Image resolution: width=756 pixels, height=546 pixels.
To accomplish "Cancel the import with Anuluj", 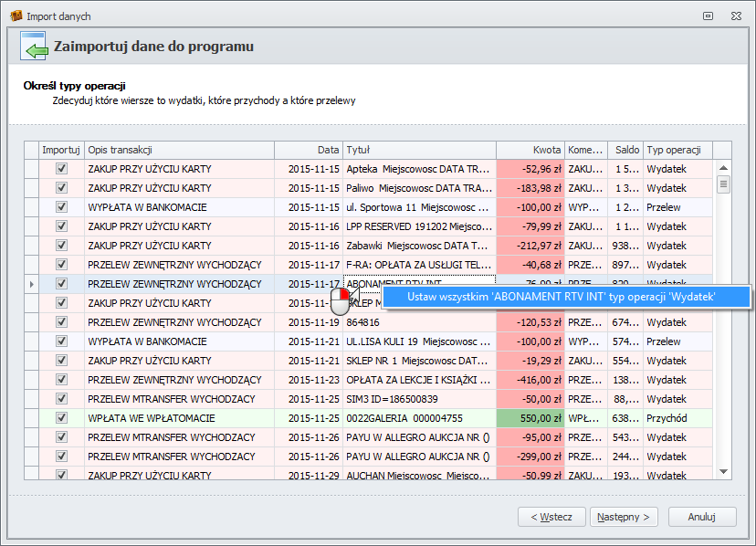I will point(701,517).
